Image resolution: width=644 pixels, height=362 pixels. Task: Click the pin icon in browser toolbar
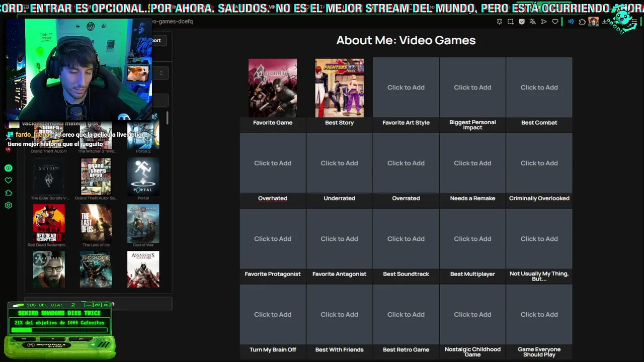[499, 22]
